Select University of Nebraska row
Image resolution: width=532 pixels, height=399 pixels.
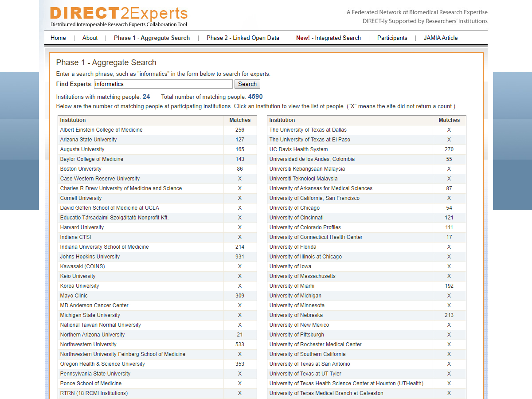click(x=296, y=315)
